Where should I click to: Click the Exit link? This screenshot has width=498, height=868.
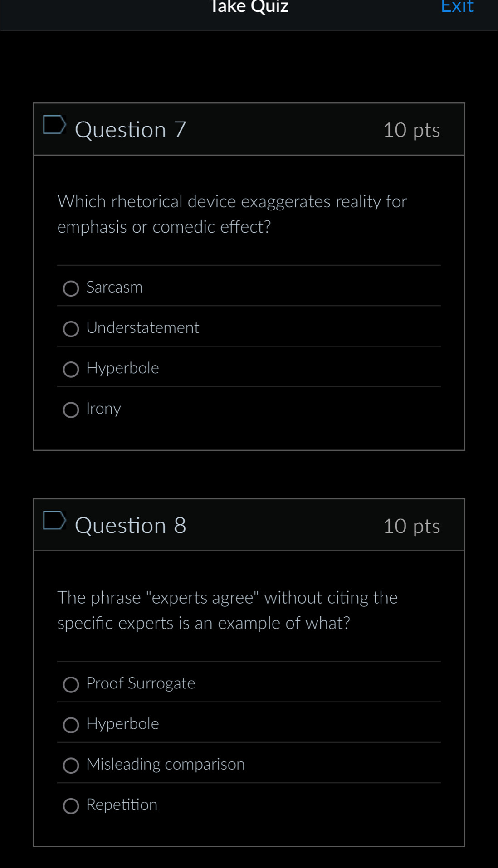[x=457, y=6]
